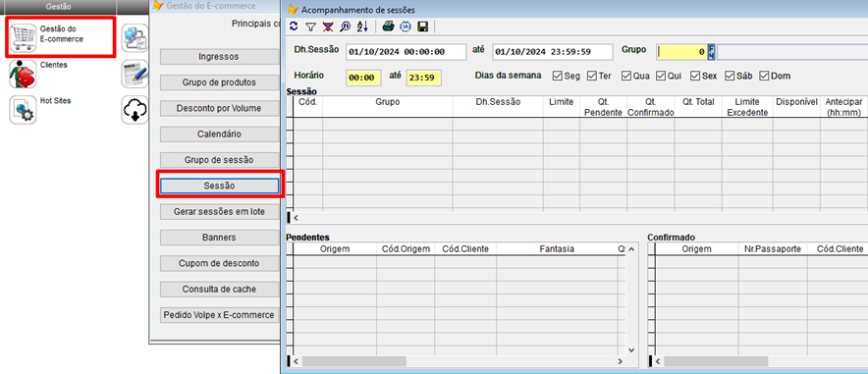
Task: Open Clientes module icon
Action: pos(23,75)
